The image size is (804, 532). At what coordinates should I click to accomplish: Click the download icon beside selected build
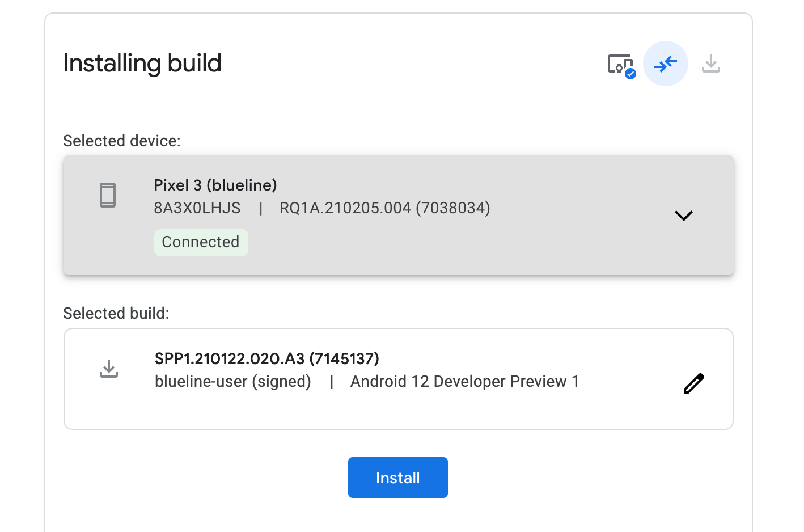(109, 369)
